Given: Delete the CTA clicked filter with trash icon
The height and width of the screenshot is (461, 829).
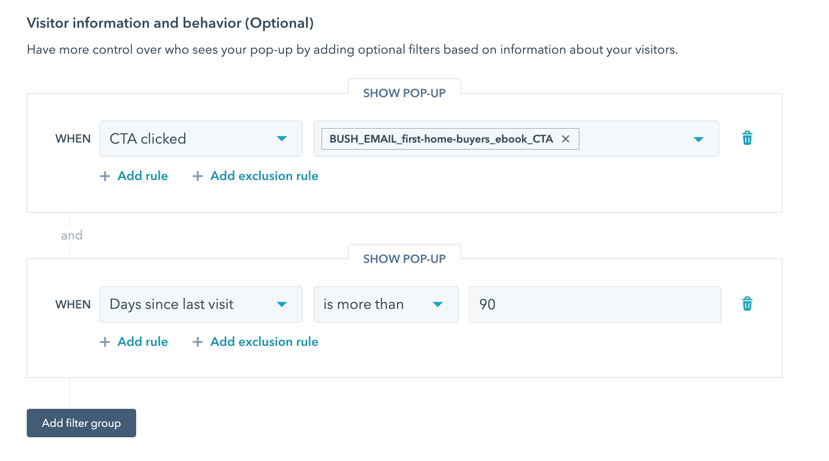Looking at the screenshot, I should coord(747,139).
